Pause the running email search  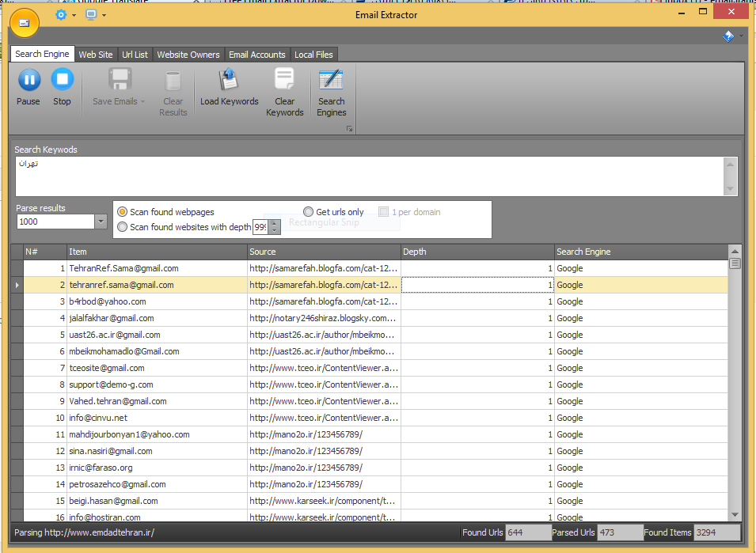[29, 87]
